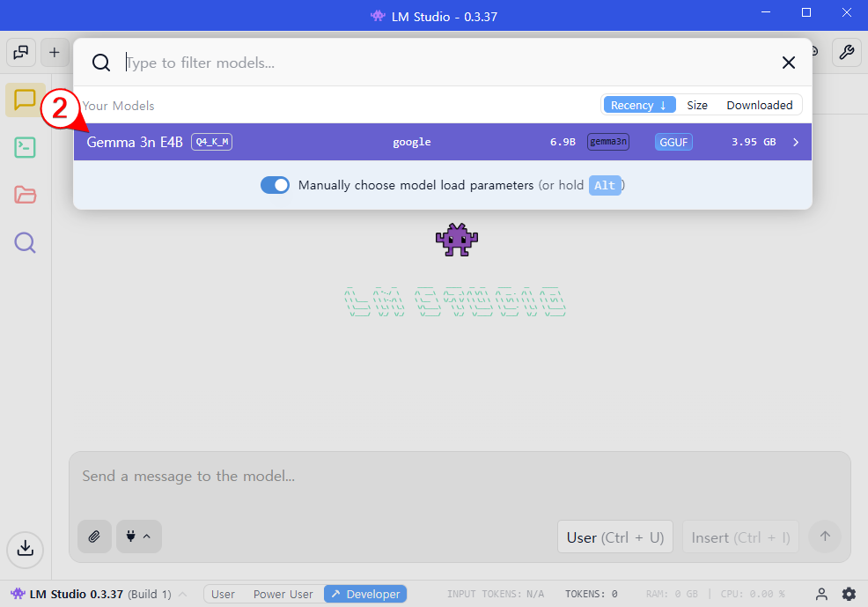Open the Developer terminal sidebar icon
The image size is (868, 607).
(26, 148)
